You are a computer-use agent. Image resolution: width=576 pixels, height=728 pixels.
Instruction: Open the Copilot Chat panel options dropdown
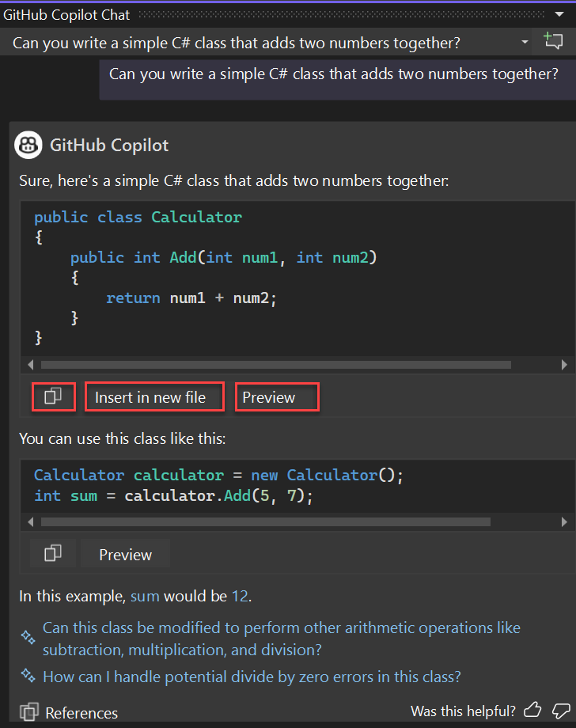(x=559, y=13)
